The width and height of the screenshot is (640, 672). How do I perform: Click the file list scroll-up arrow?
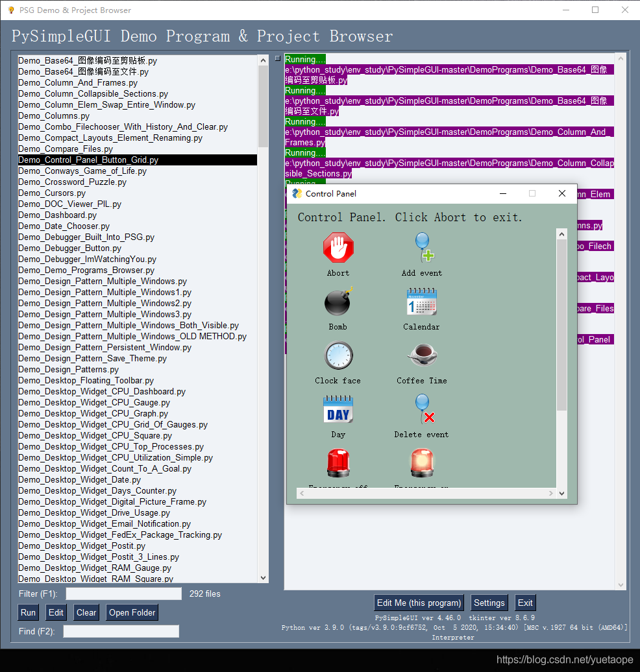click(x=264, y=60)
